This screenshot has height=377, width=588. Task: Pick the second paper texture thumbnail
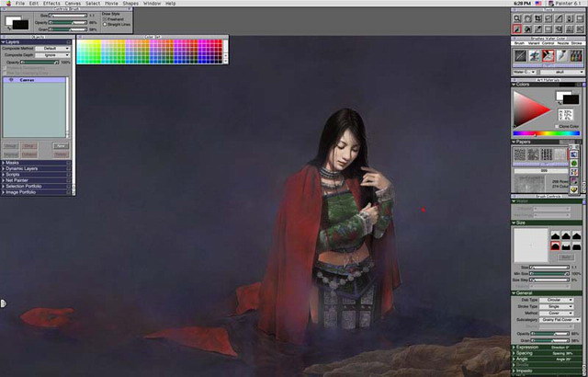click(533, 154)
